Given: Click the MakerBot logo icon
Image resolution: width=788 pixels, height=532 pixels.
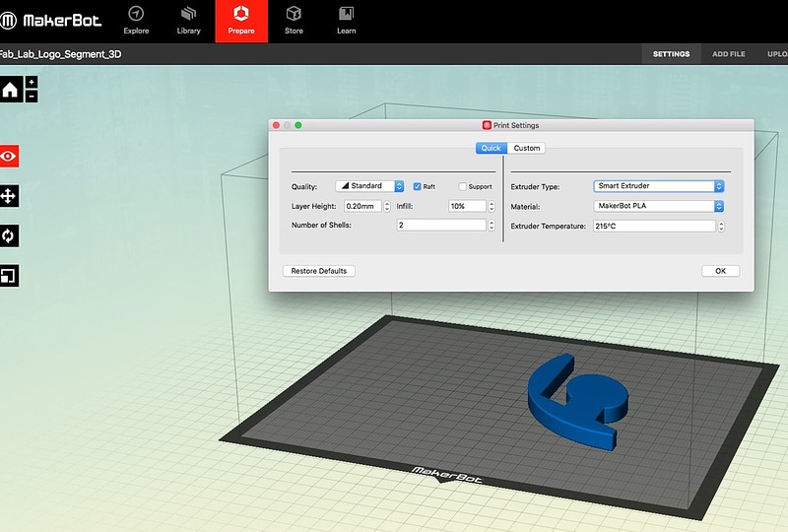Looking at the screenshot, I should tap(8, 21).
